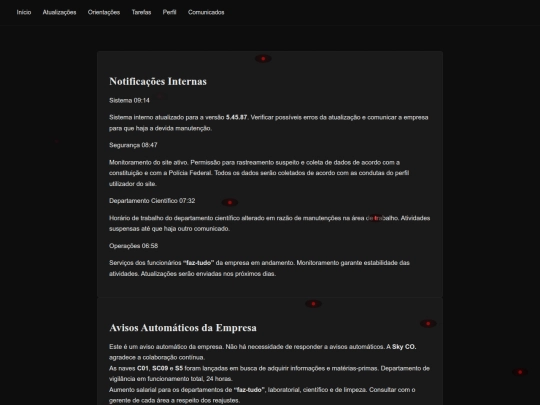Viewport: 540px width, 405px height.
Task: Click the Aumento salarial announcement line
Action: coord(262,395)
